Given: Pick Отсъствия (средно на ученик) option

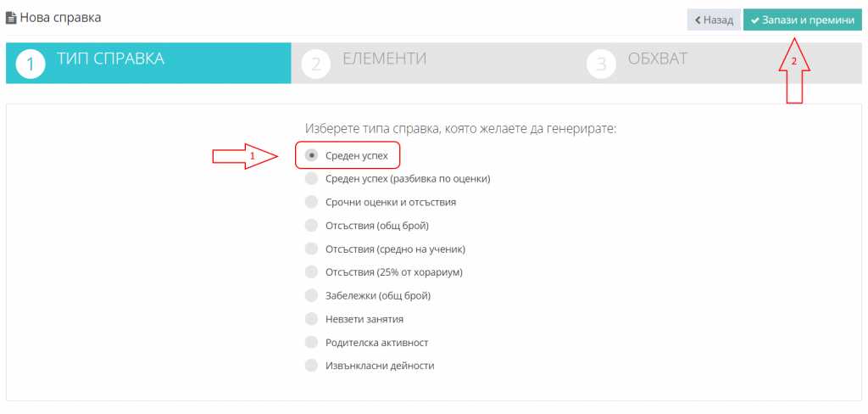Looking at the screenshot, I should (312, 249).
